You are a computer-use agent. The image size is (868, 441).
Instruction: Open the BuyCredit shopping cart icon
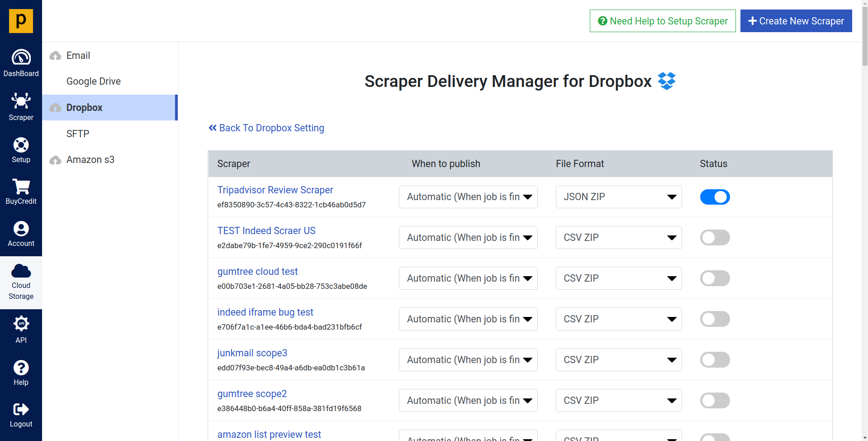click(21, 186)
